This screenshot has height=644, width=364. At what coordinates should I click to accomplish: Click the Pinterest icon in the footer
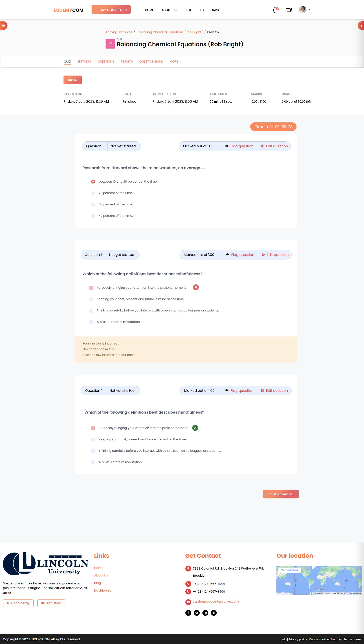coord(213,613)
